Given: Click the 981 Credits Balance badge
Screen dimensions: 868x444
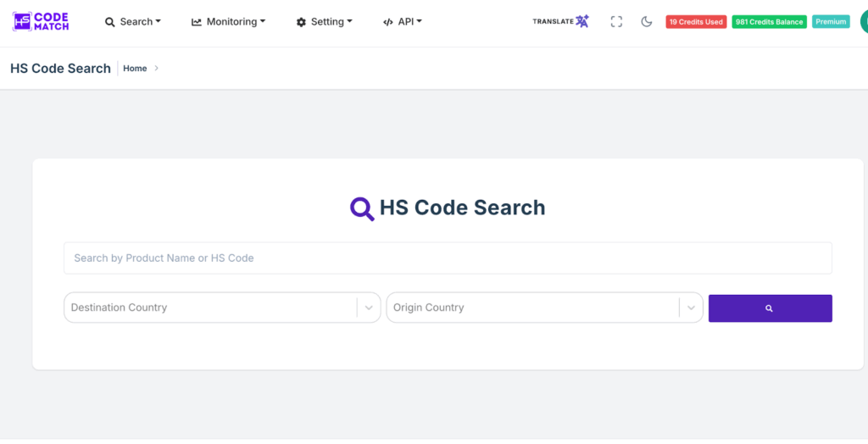Looking at the screenshot, I should click(769, 22).
